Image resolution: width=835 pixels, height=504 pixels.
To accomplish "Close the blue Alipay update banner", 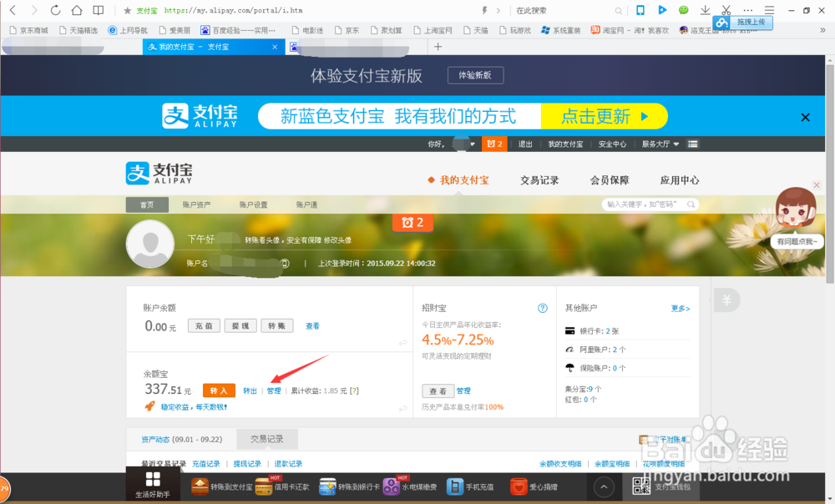I will (x=805, y=117).
